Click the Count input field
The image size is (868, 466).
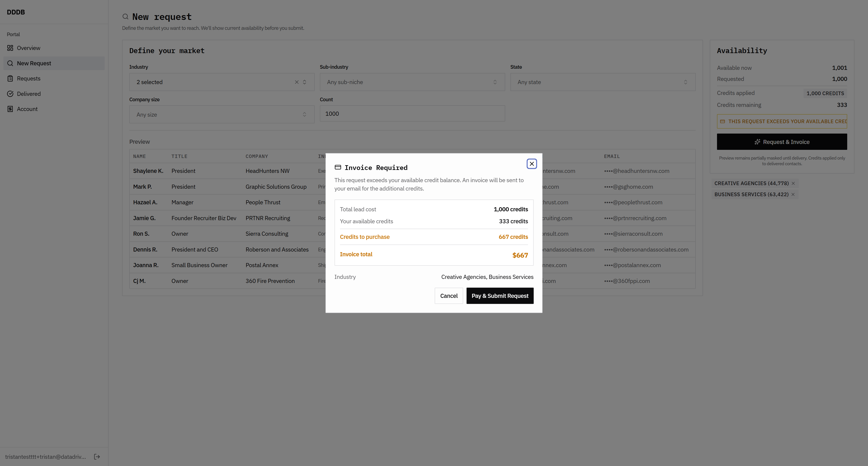(x=412, y=113)
